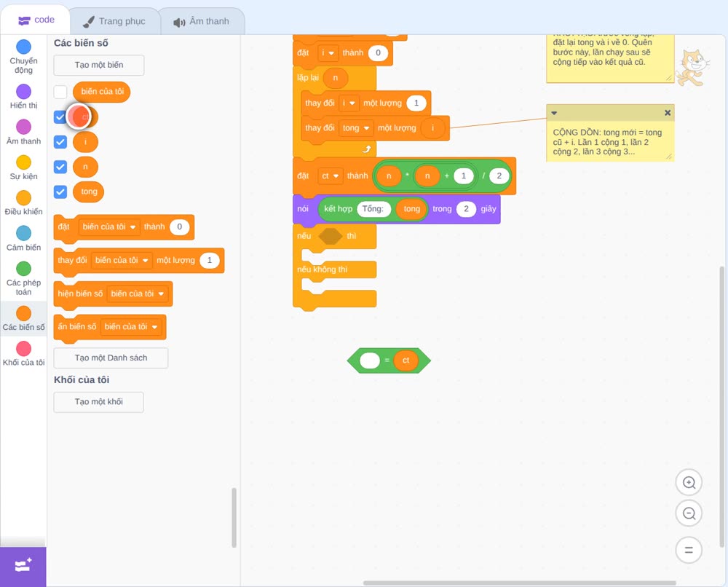
Task: Open the Điều khiển block category
Action: click(x=23, y=203)
